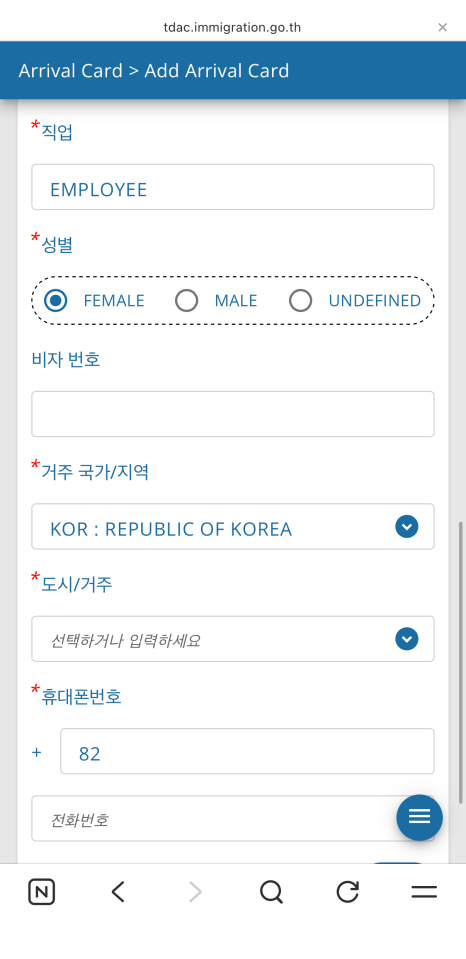Open the floating hamburger menu button

pos(420,817)
